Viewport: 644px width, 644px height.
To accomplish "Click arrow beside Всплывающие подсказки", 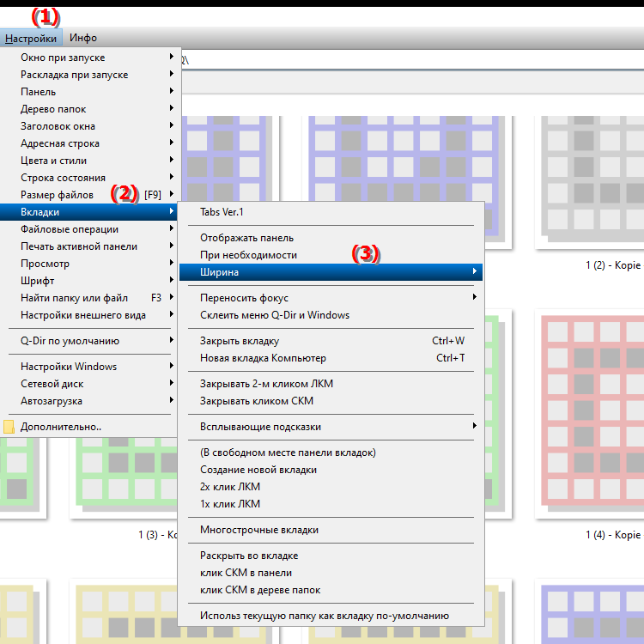I will 474,426.
